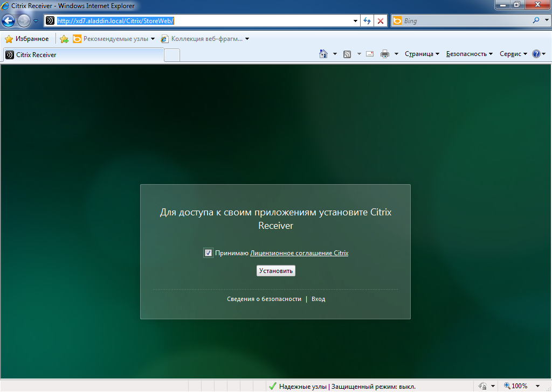
Task: Click the 100% zoom level button
Action: [516, 386]
